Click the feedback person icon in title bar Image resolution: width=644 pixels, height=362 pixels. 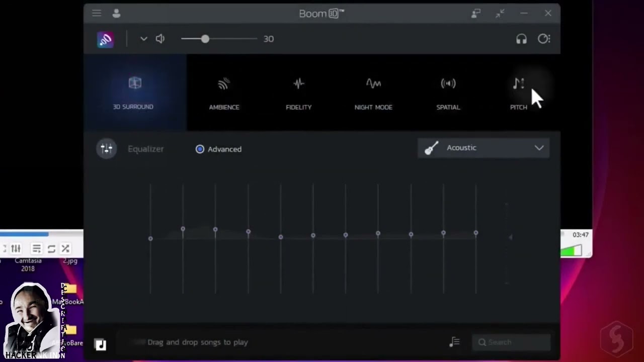pyautogui.click(x=475, y=14)
